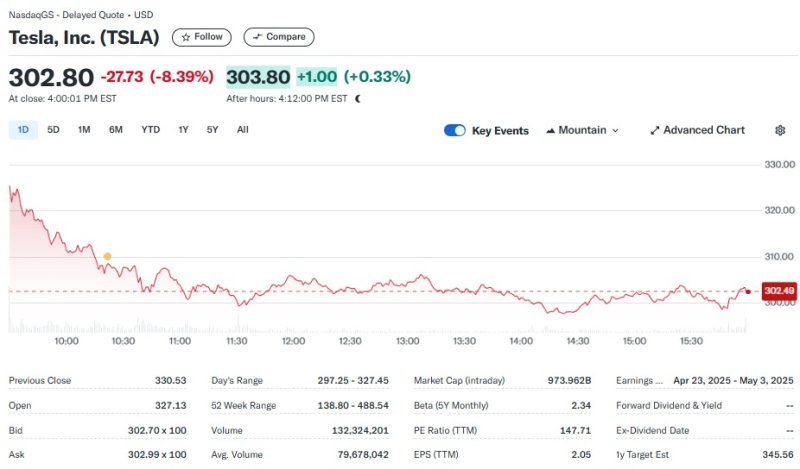This screenshot has height=469, width=800.
Task: Open chart settings gear icon
Action: click(x=780, y=130)
